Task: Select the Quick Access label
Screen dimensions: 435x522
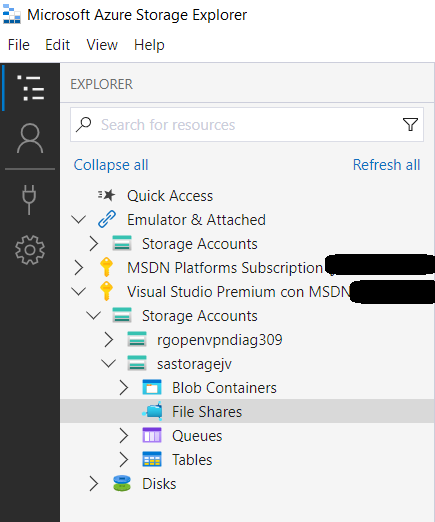Action: tap(170, 195)
